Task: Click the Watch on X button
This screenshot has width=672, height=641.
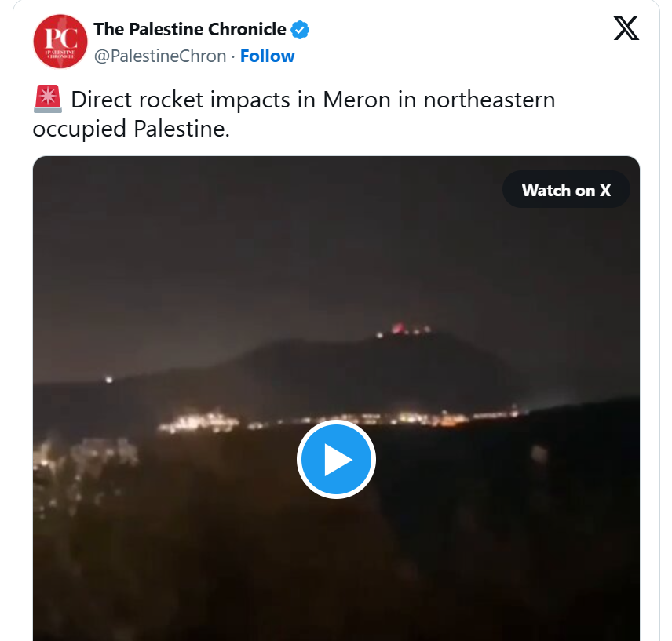Action: point(566,190)
